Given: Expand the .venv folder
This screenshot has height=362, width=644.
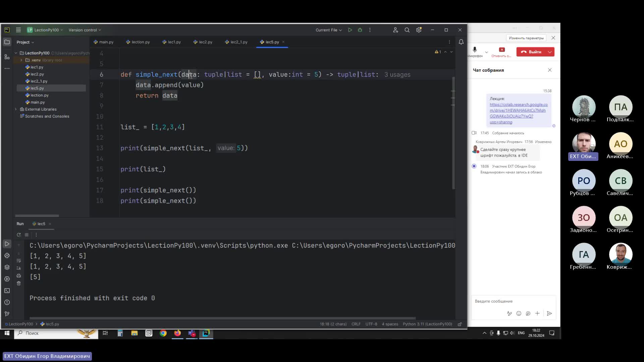Looking at the screenshot, I should coord(21,60).
